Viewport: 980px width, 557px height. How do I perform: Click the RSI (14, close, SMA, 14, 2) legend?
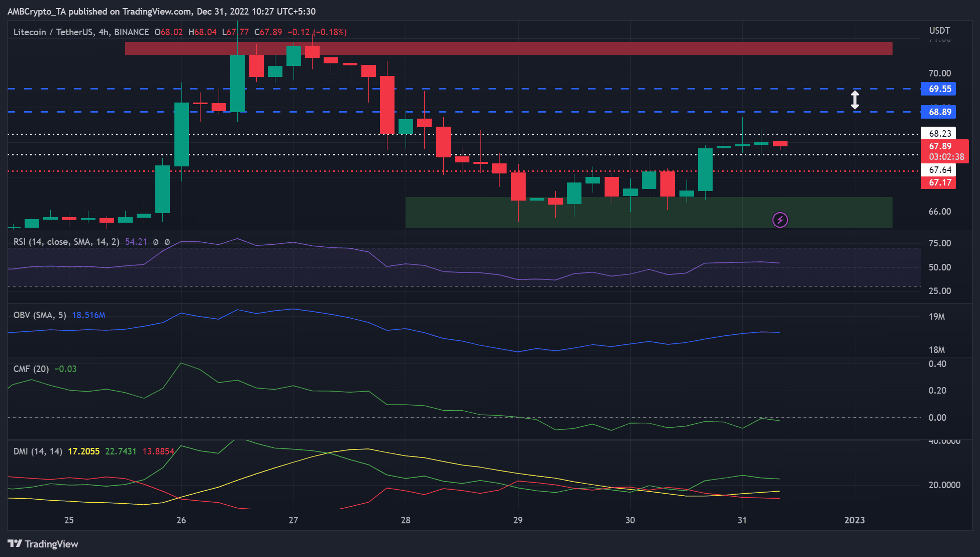coord(66,242)
